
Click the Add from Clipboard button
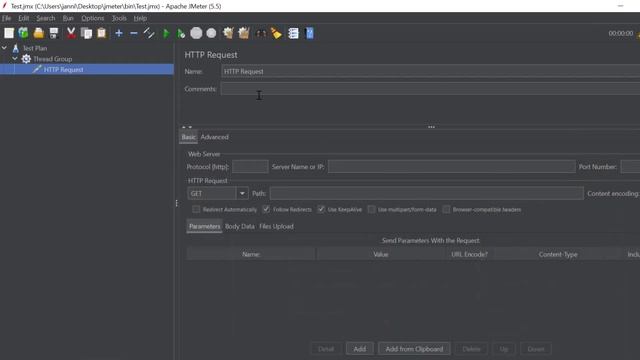click(x=414, y=349)
